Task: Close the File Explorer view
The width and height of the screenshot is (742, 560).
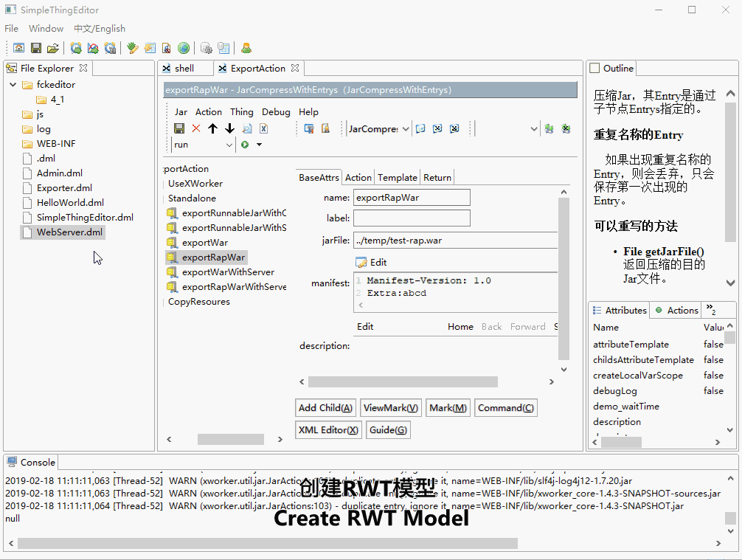Action: click(x=83, y=68)
